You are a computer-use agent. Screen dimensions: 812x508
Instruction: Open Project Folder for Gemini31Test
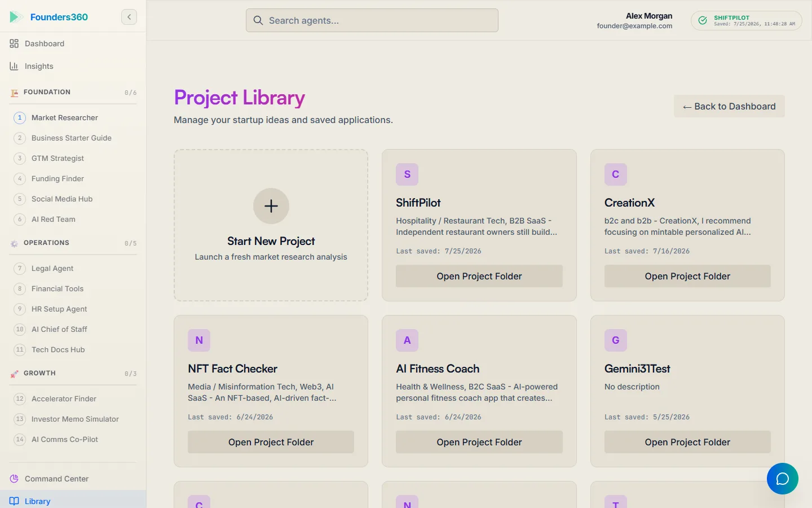tap(687, 442)
